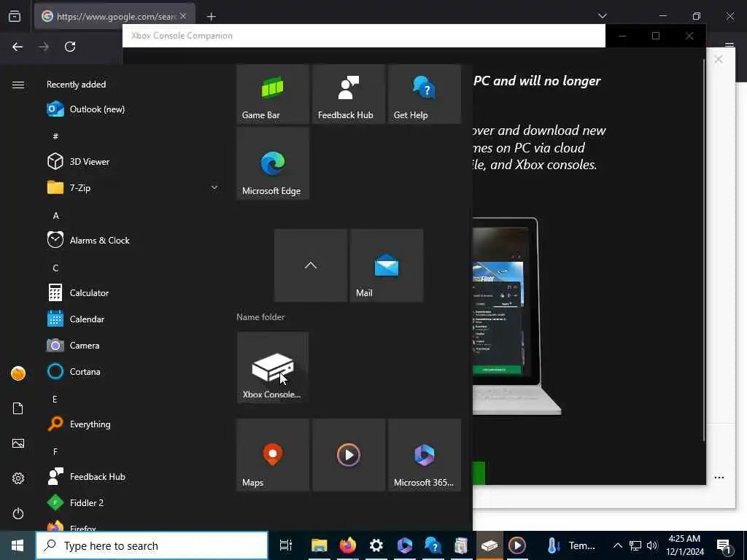This screenshot has width=747, height=560.
Task: Open the Microsoft Edge tile
Action: 273,163
